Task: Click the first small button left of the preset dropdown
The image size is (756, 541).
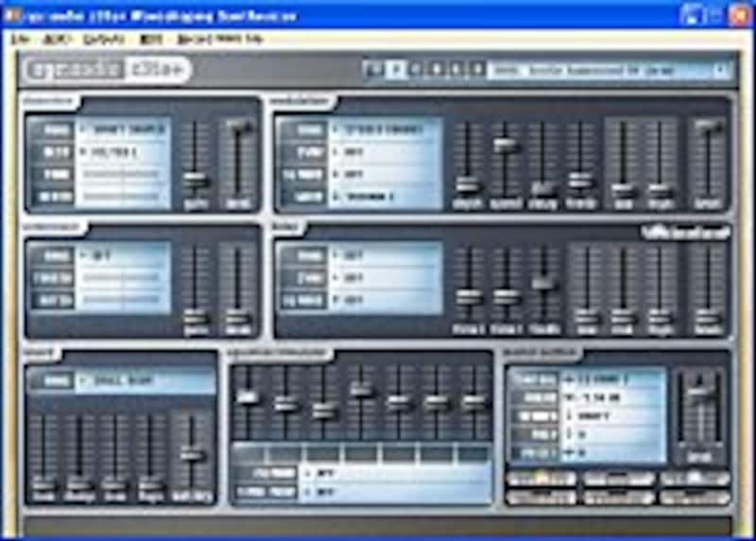Action: point(374,69)
